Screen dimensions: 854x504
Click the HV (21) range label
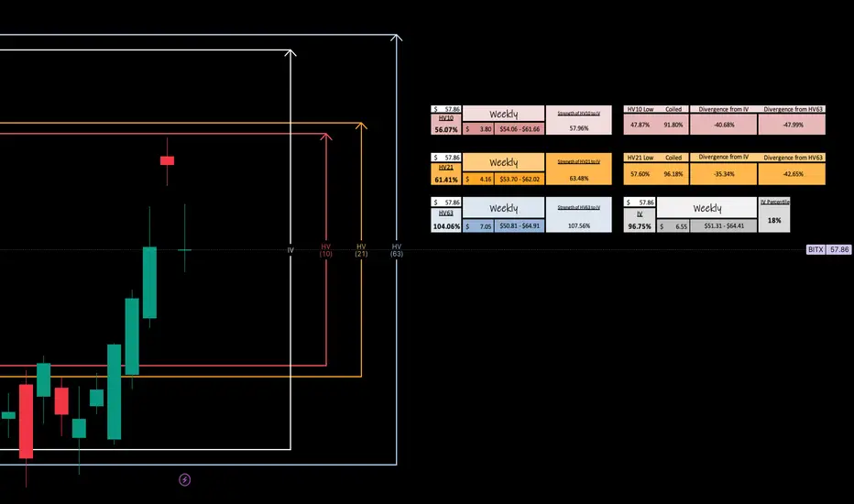point(361,250)
